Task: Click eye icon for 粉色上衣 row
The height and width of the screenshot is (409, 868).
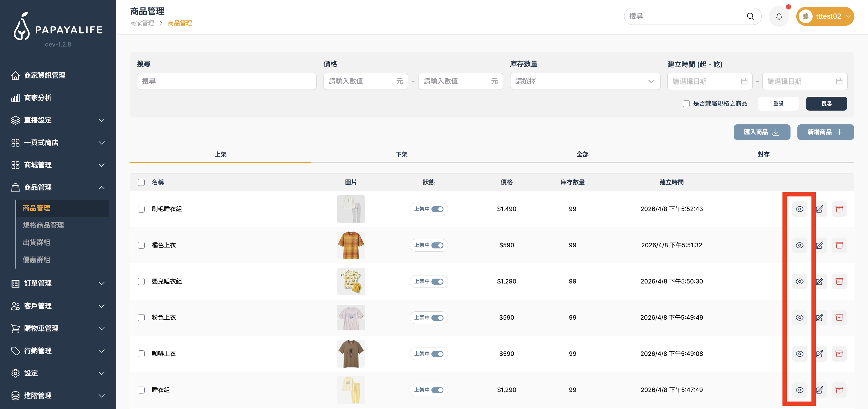Action: (799, 318)
